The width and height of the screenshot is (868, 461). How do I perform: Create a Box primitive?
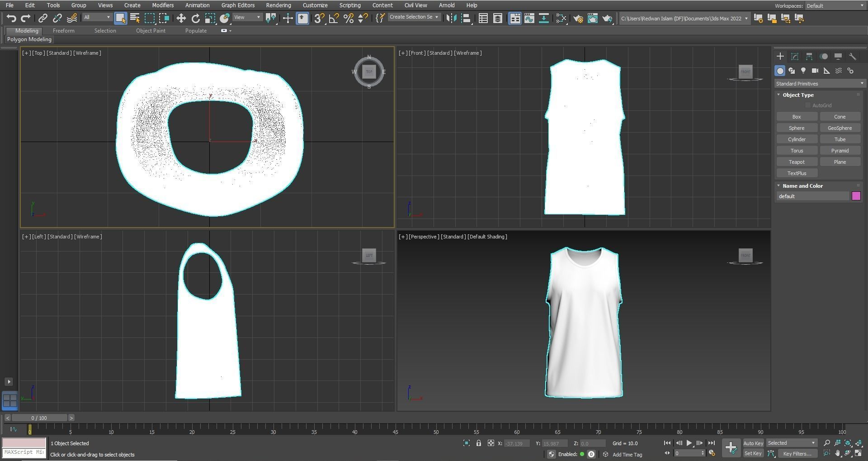(x=797, y=117)
